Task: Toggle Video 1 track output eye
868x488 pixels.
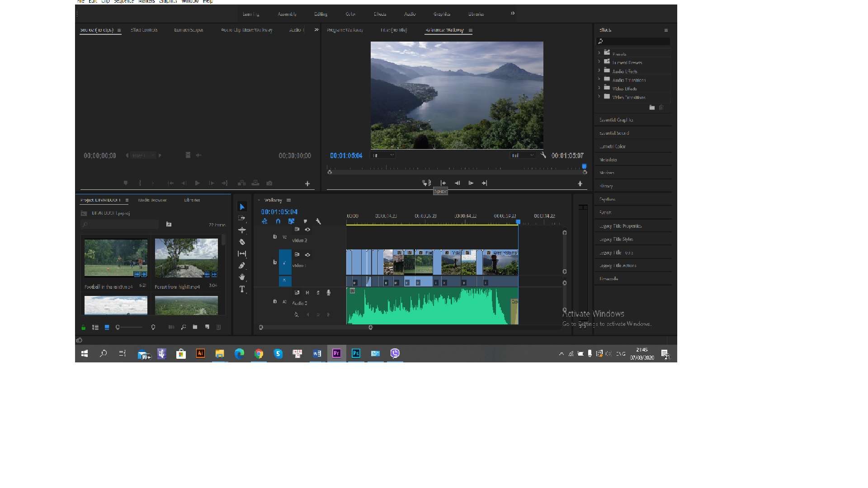Action: 307,255
